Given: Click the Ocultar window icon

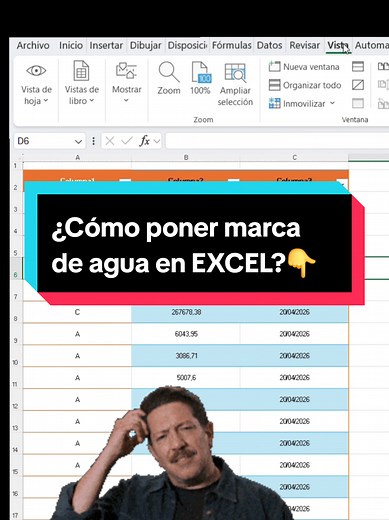Looking at the screenshot, I should click(358, 85).
